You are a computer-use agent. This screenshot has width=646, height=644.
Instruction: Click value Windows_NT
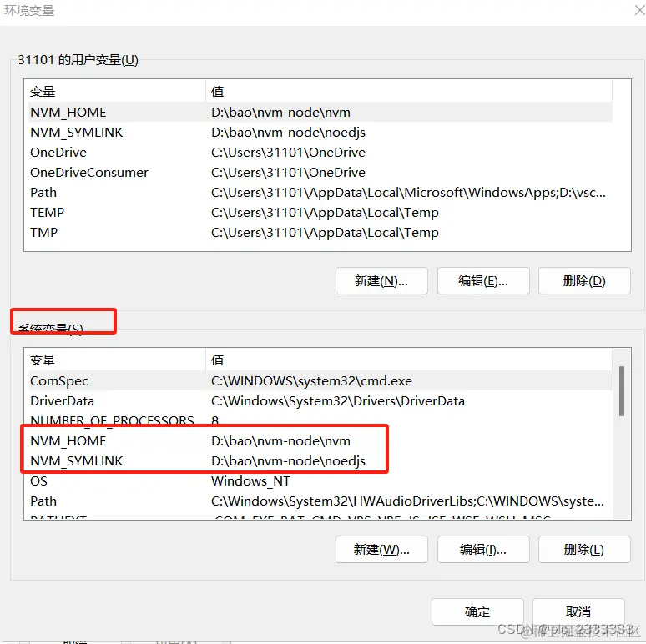coord(250,481)
